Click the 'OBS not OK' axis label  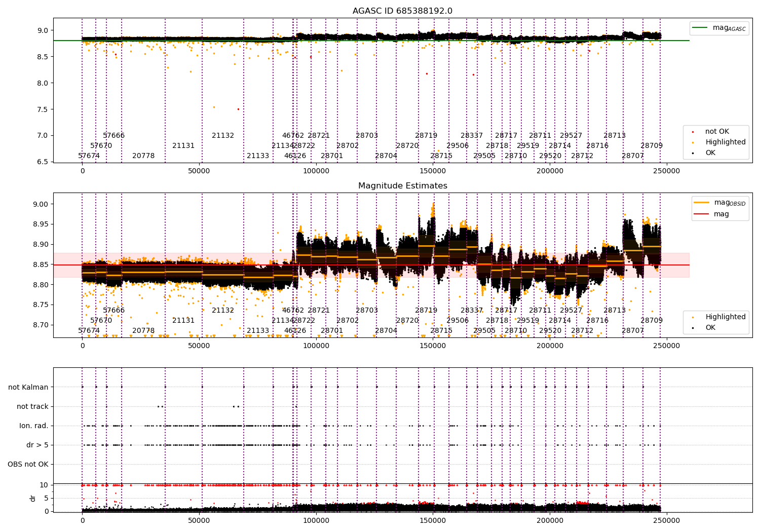28,465
